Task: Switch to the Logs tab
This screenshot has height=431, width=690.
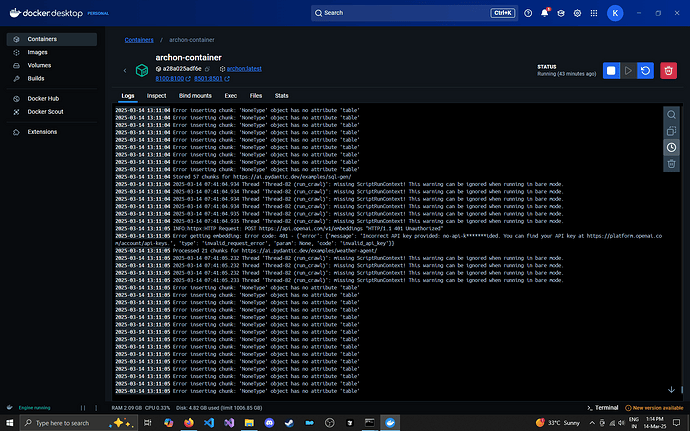Action: tap(128, 96)
